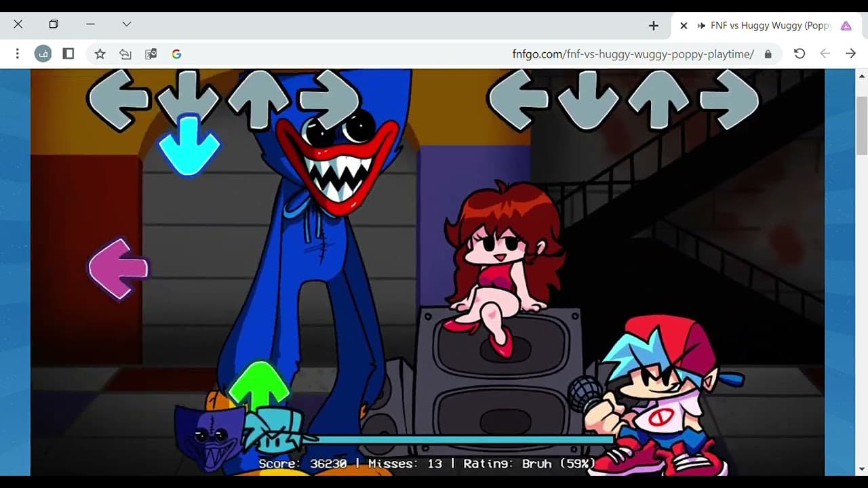This screenshot has height=488, width=868.
Task: Reload the page
Action: click(800, 54)
